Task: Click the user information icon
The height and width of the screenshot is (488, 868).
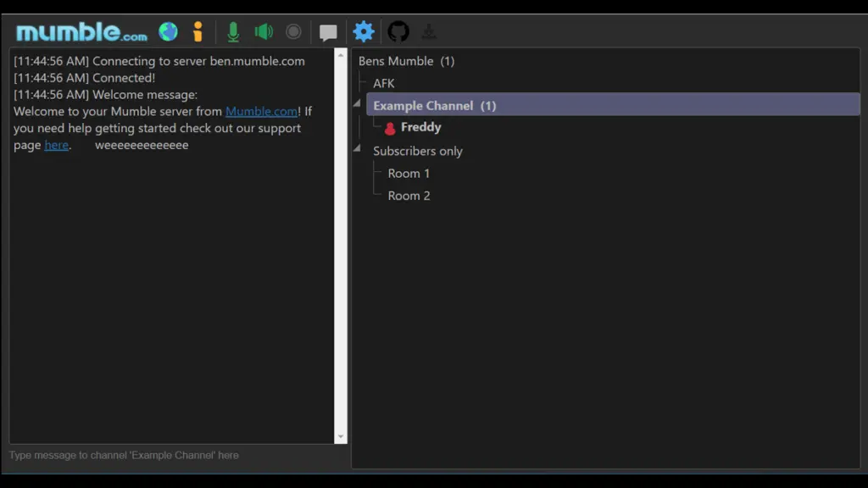Action: (x=197, y=31)
